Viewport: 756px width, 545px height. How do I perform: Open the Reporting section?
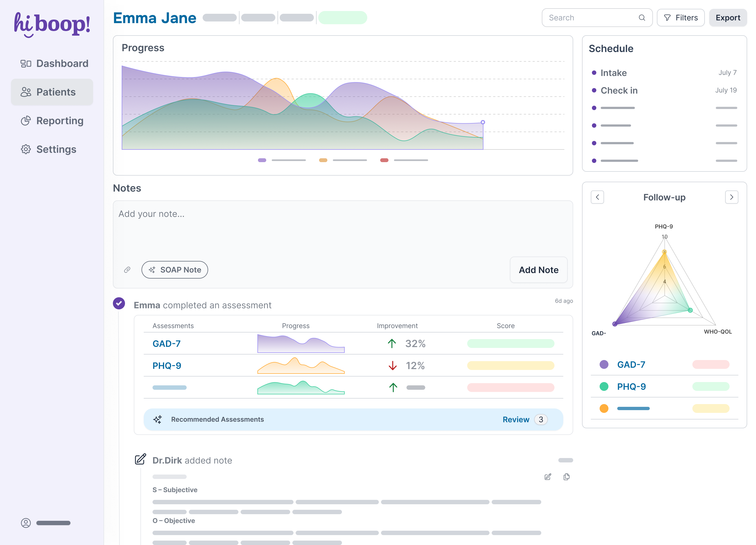pyautogui.click(x=60, y=121)
